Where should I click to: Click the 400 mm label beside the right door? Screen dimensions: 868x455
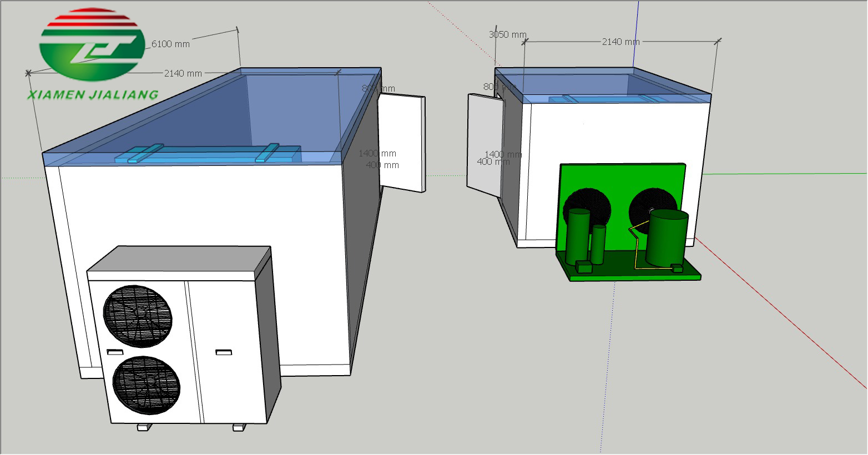click(x=493, y=162)
